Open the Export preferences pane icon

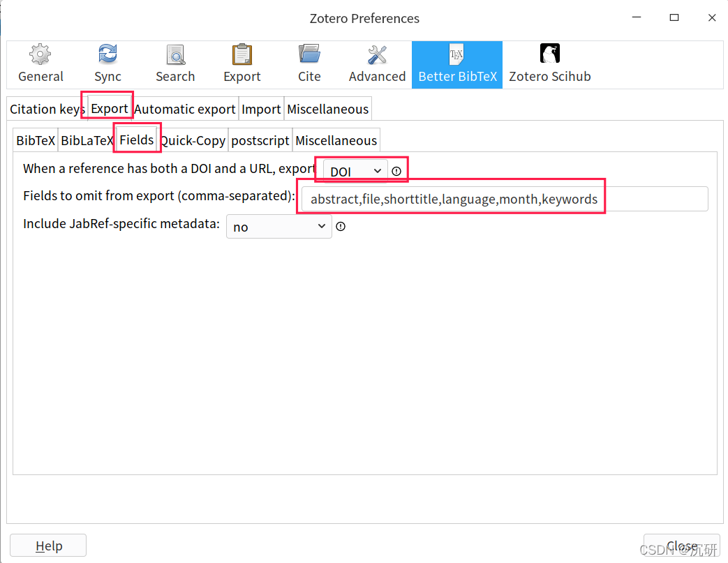coord(242,64)
